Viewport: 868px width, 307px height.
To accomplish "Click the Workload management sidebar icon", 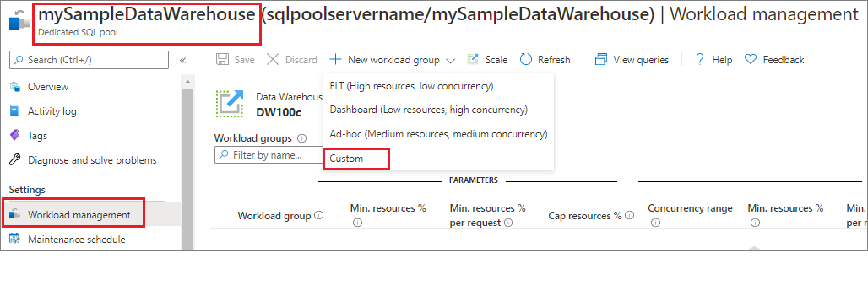I will [15, 214].
